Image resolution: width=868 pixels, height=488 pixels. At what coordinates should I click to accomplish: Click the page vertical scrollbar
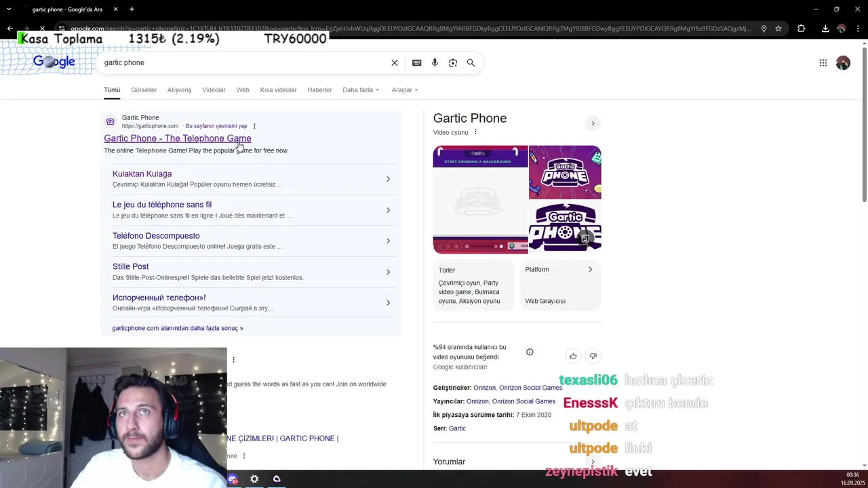(x=864, y=125)
